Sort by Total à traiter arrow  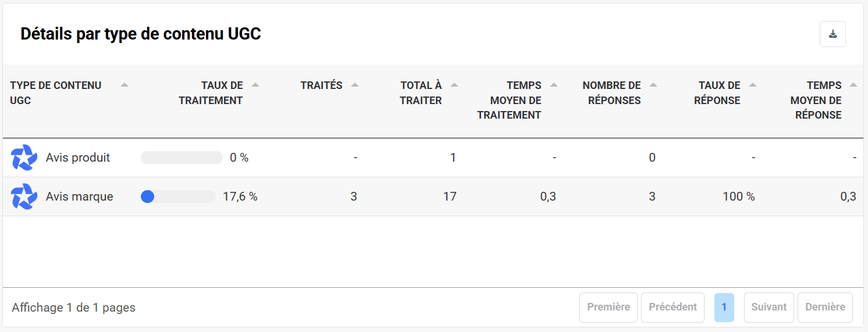[454, 85]
